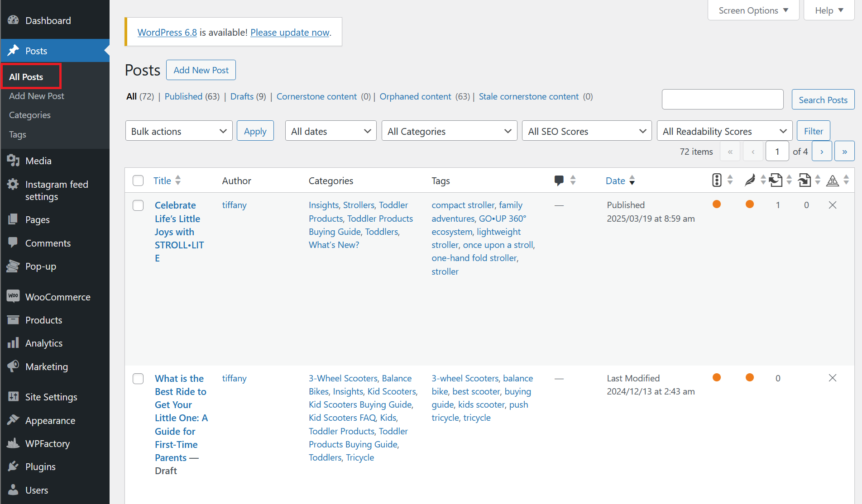Click the Analytics bar chart icon
862x504 pixels.
coord(13,343)
